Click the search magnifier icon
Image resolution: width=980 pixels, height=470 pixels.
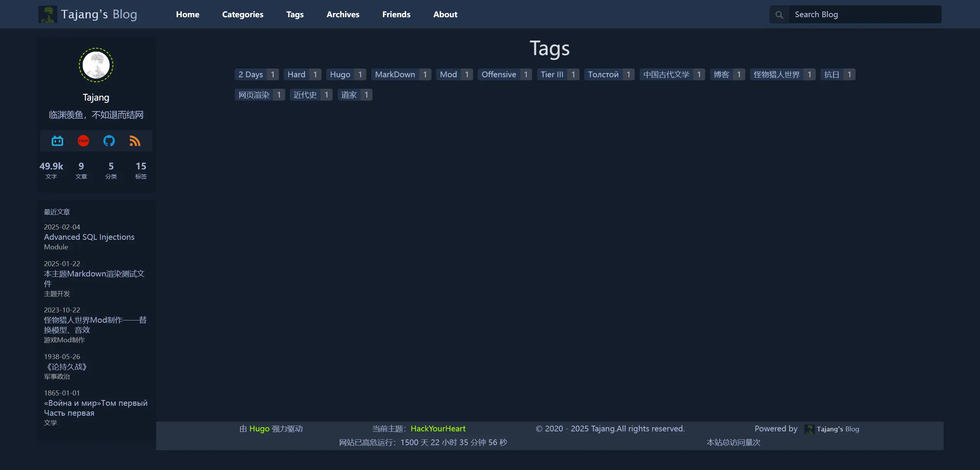pos(779,15)
